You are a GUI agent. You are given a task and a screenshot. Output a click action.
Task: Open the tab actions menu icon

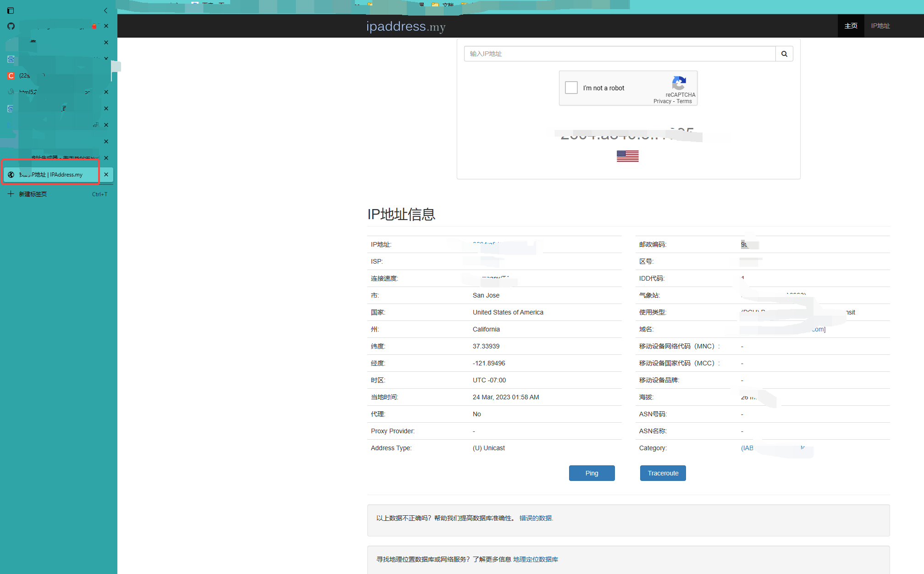click(11, 11)
